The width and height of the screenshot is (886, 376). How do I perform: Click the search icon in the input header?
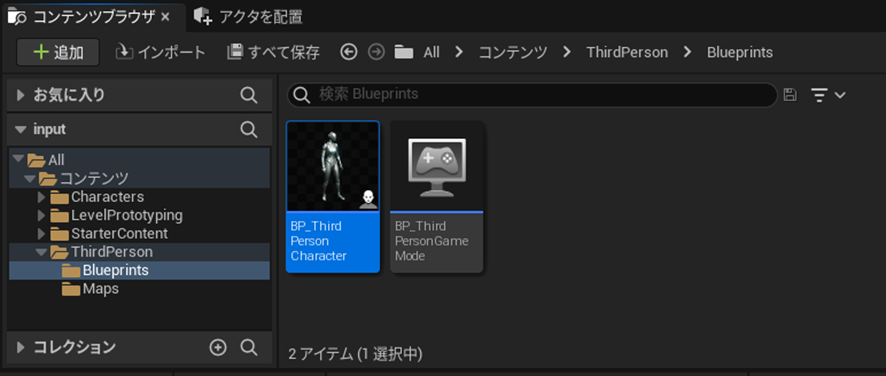[249, 129]
